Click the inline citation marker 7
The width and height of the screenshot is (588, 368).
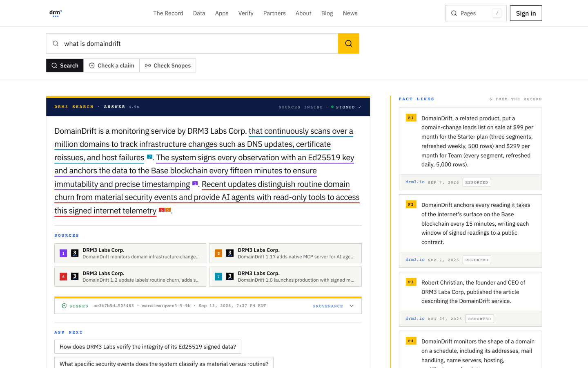(x=149, y=157)
